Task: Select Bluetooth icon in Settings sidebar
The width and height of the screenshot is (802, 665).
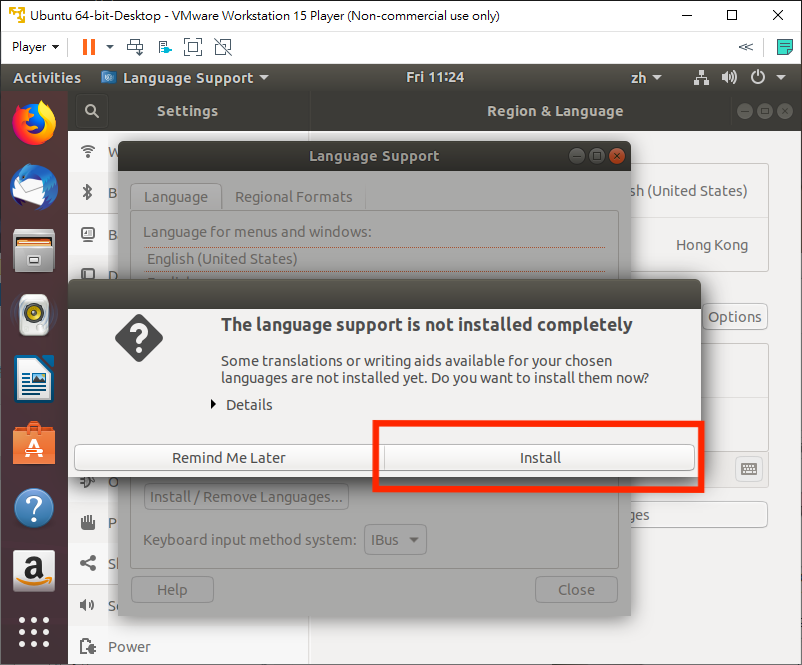Action: pyautogui.click(x=88, y=192)
